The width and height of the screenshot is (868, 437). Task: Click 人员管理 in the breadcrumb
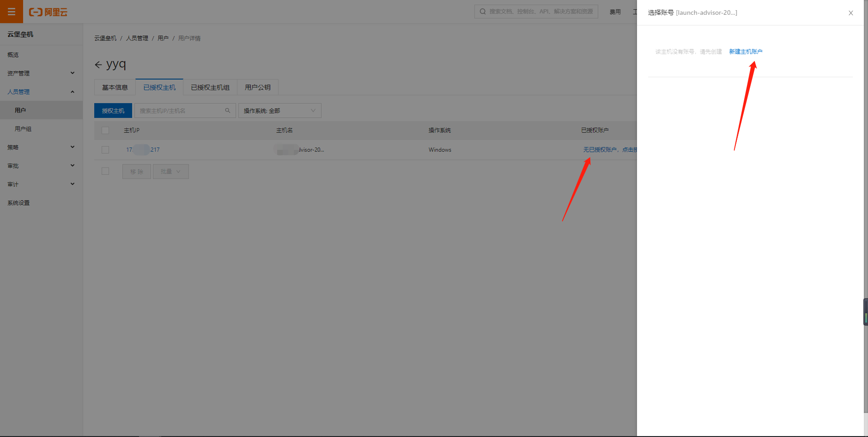(x=137, y=38)
